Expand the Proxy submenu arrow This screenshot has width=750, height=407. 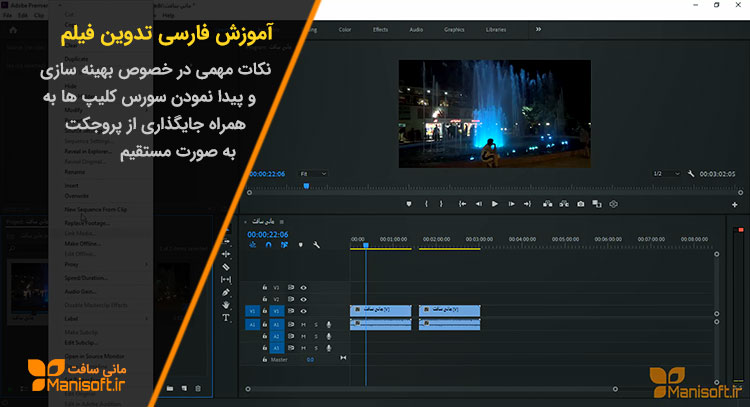pos(146,264)
